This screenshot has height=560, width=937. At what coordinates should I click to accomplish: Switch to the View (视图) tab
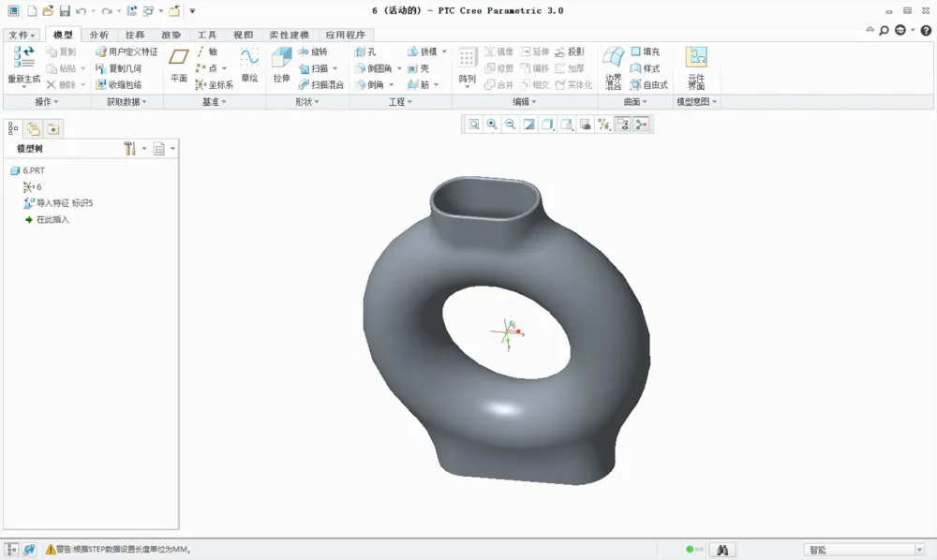(x=244, y=35)
